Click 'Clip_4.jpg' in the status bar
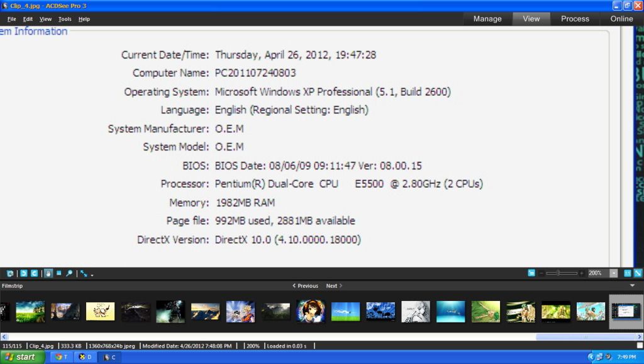644x364 pixels. click(x=42, y=346)
